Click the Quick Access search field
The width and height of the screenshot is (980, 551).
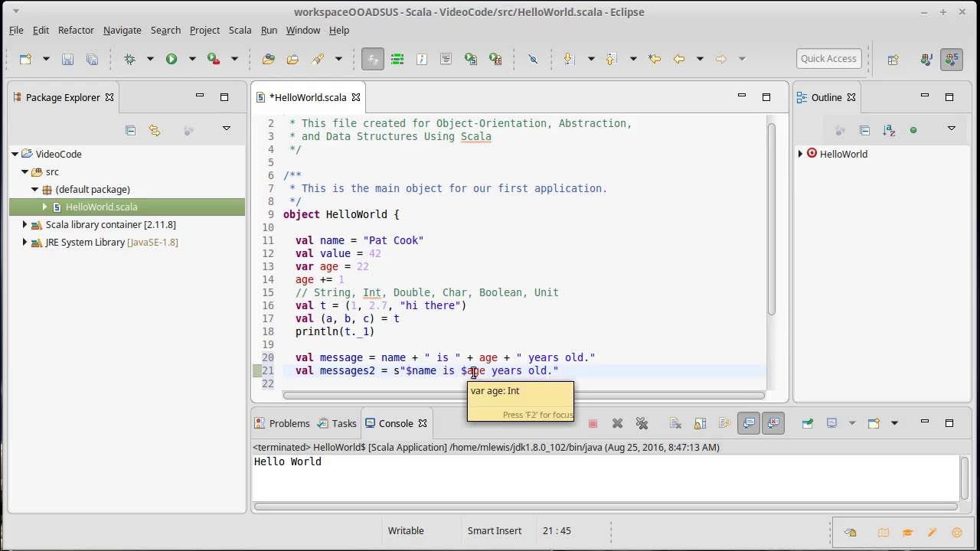828,58
